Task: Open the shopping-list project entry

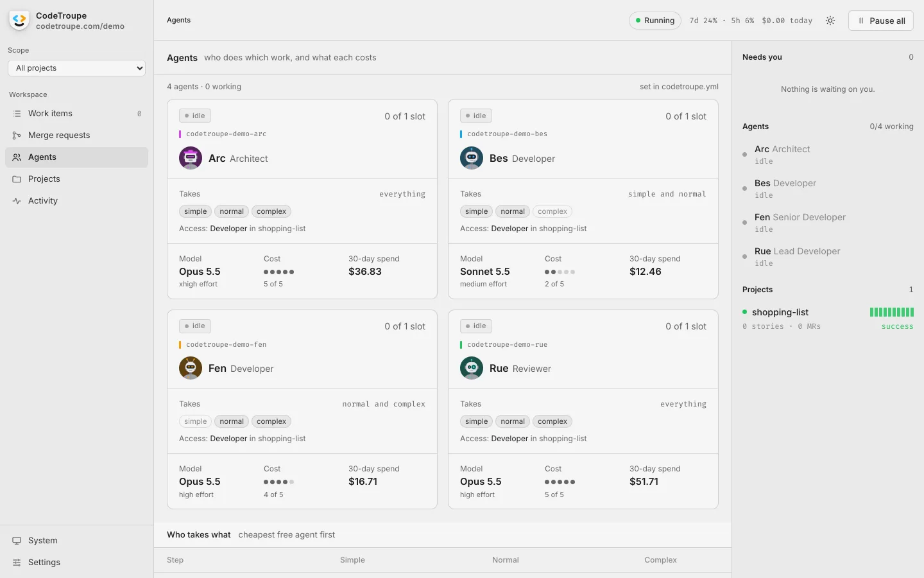Action: point(828,319)
